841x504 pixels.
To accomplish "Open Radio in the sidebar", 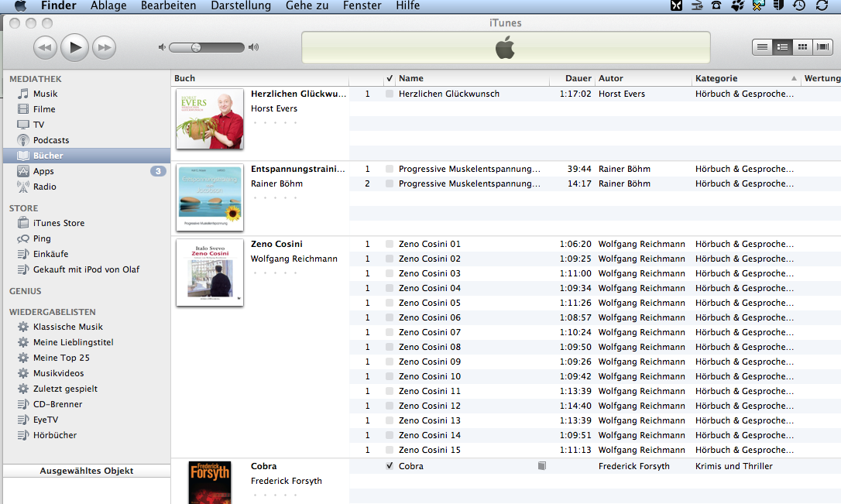I will point(44,187).
